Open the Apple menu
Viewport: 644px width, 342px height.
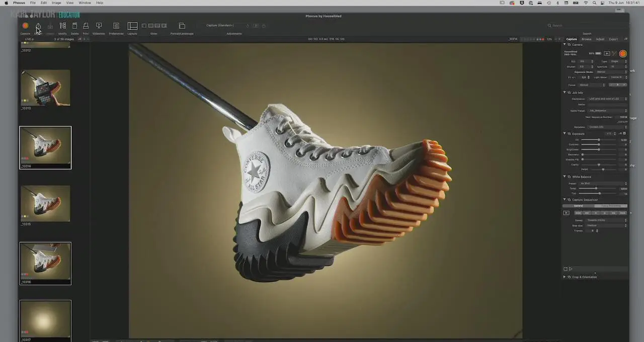click(7, 3)
